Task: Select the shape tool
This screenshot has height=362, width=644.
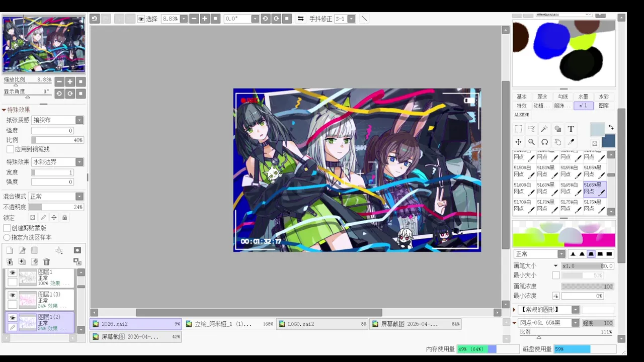Action: click(557, 129)
